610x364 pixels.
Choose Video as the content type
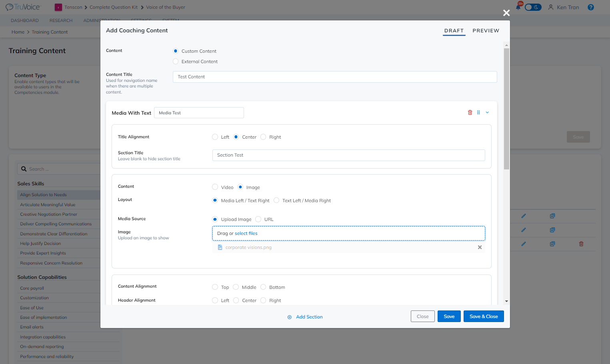(215, 187)
